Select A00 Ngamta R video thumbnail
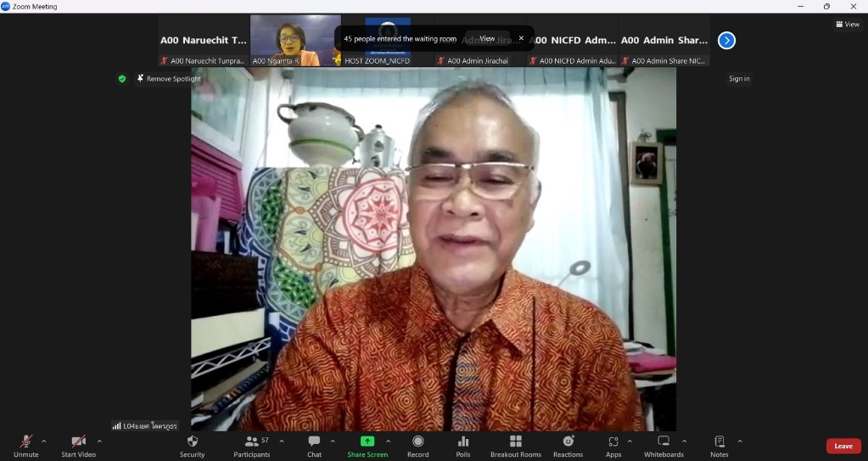 (295, 41)
